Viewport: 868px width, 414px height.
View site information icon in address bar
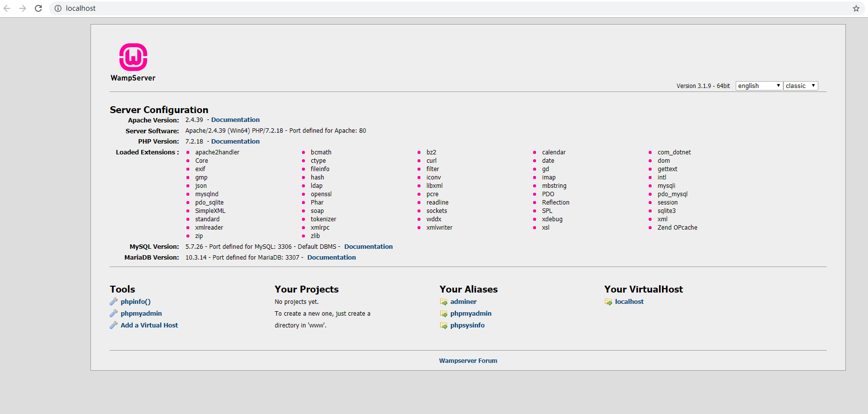coord(58,8)
